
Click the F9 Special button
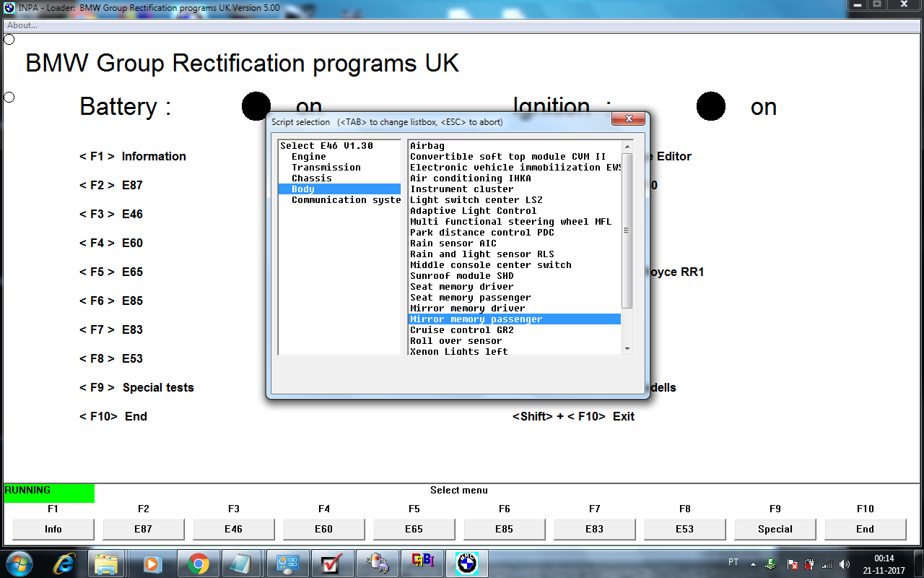[775, 529]
